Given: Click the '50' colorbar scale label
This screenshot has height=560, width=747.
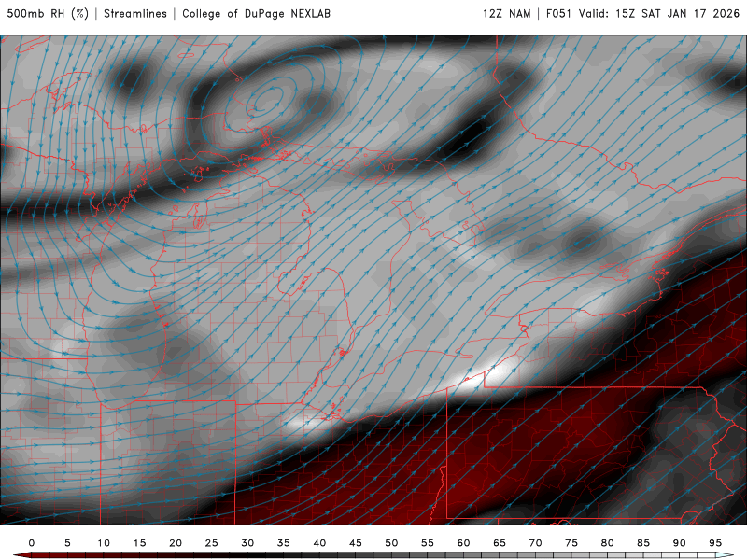Looking at the screenshot, I should click(391, 543).
